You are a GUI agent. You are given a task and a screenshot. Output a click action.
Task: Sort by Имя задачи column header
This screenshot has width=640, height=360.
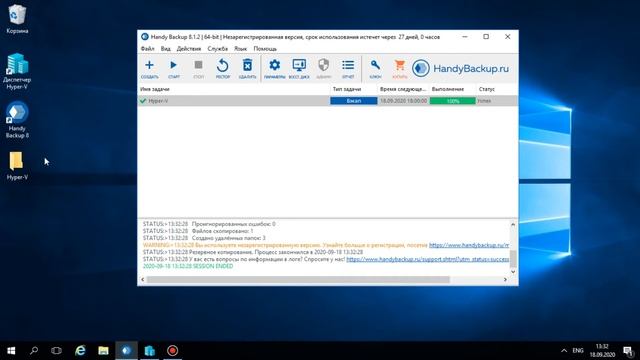click(233, 89)
